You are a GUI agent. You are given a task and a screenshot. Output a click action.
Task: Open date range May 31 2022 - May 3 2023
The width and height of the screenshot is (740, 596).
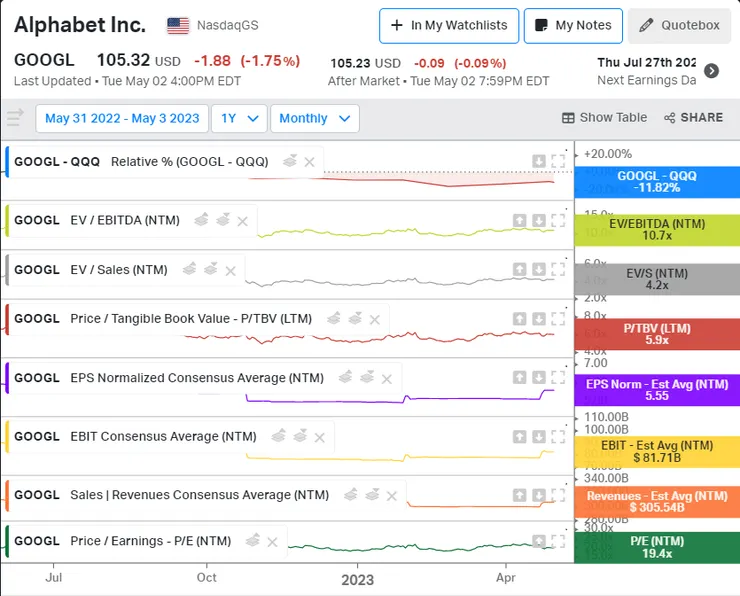(x=121, y=118)
